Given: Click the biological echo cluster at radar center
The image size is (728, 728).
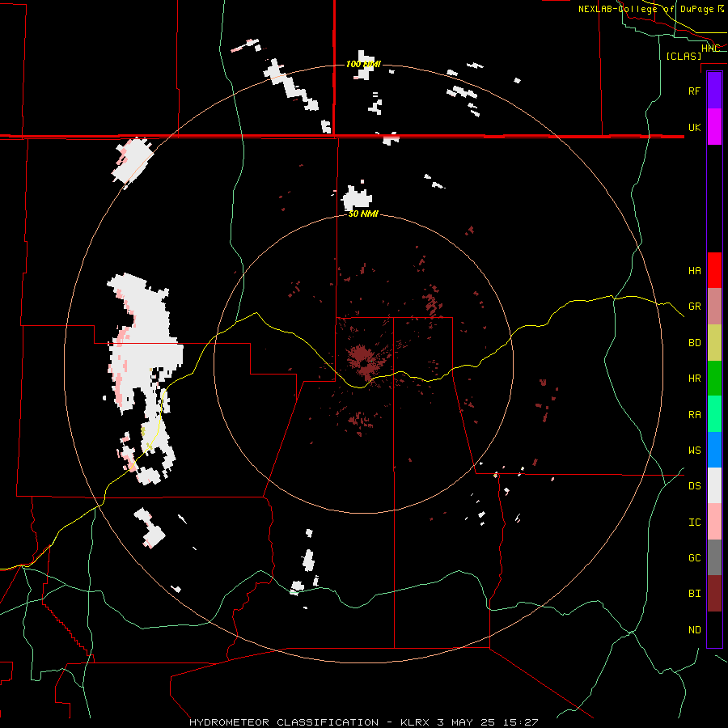Looking at the screenshot, I should pyautogui.click(x=365, y=360).
